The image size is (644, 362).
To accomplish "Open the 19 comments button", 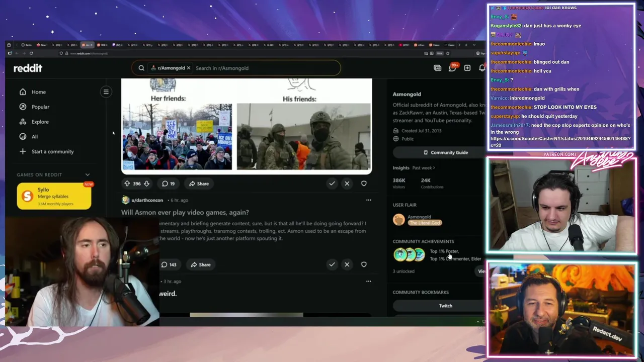I will click(168, 184).
